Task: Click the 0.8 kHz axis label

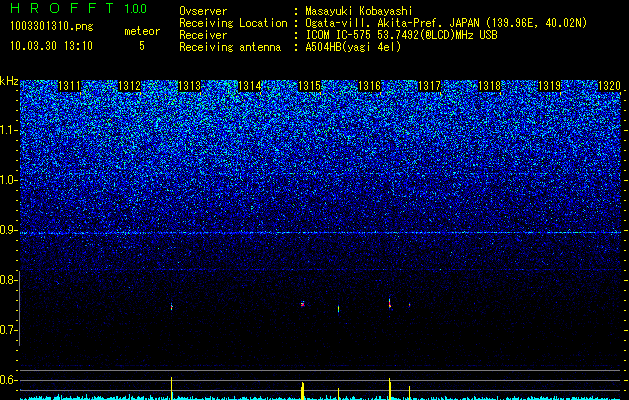Action: 8,280
